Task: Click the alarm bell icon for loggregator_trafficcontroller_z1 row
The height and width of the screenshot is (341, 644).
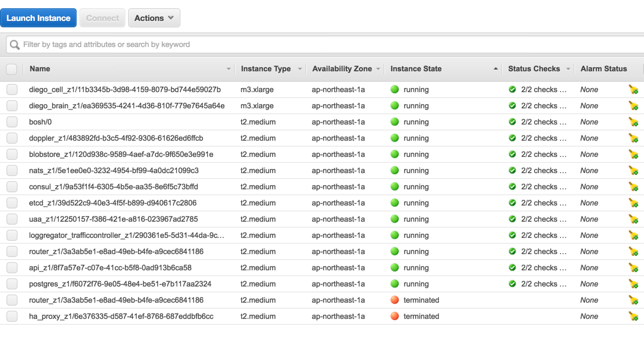Action: pyautogui.click(x=634, y=236)
